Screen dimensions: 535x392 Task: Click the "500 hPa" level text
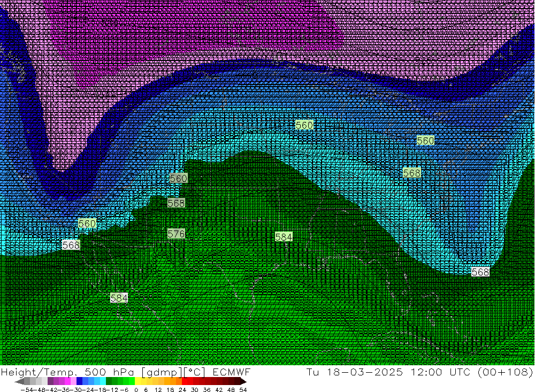click(x=109, y=372)
